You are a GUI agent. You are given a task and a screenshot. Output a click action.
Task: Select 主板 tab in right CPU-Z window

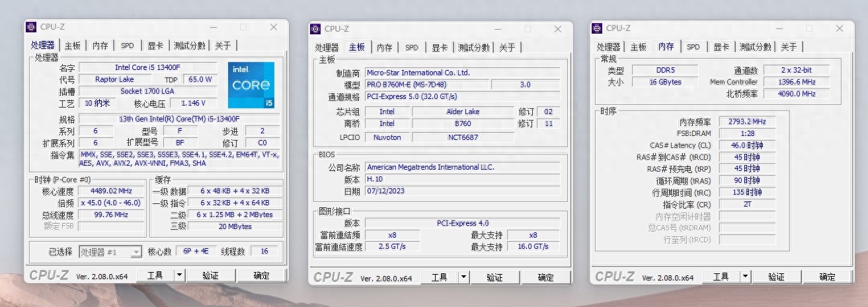point(638,47)
